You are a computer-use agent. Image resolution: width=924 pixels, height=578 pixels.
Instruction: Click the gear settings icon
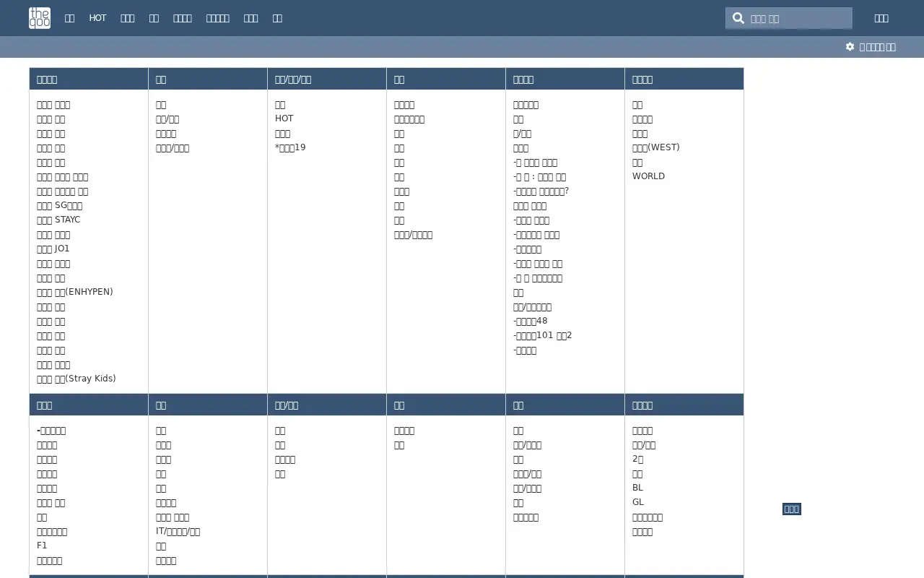click(850, 47)
